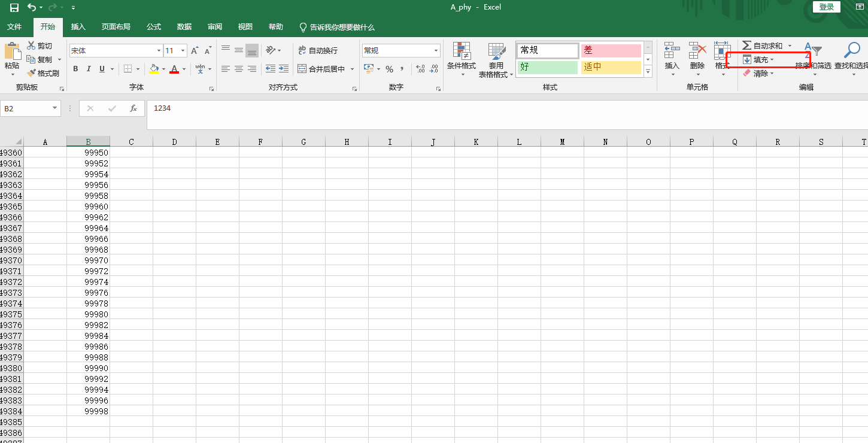868x443 pixels.
Task: Click the Undo arrow icon
Action: [x=32, y=8]
